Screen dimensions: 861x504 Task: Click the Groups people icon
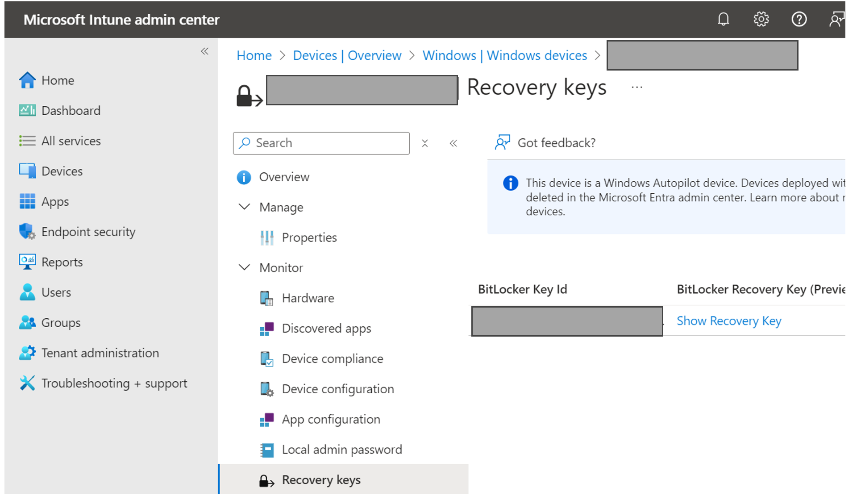pos(27,323)
